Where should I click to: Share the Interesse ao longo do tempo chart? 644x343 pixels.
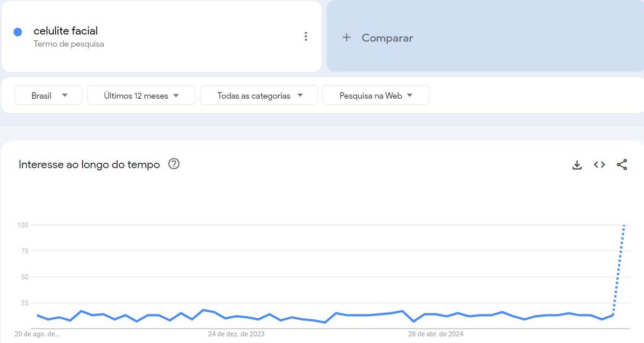click(x=622, y=165)
